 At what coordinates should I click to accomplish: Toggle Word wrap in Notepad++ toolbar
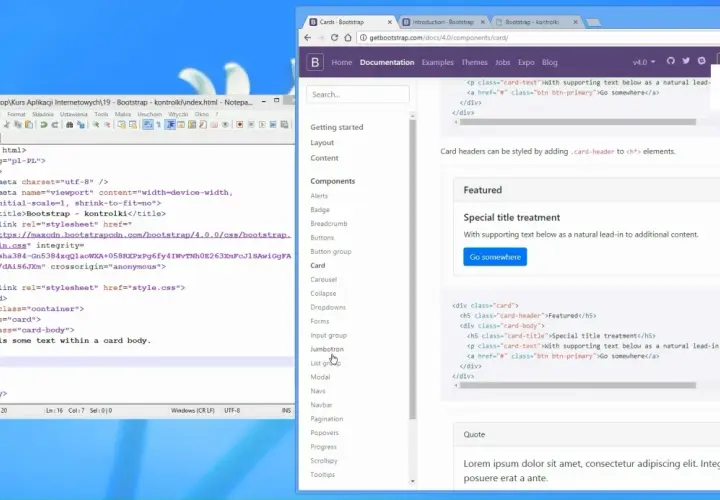[148, 124]
